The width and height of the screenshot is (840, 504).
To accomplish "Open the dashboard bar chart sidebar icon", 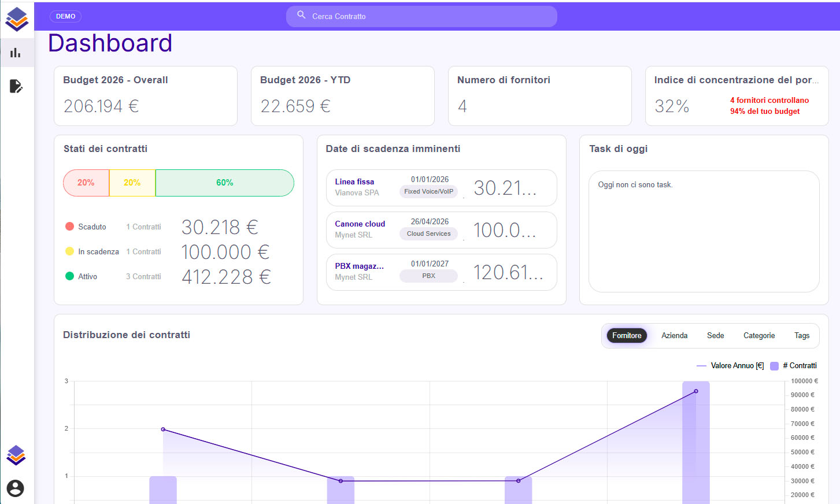I will coord(16,53).
